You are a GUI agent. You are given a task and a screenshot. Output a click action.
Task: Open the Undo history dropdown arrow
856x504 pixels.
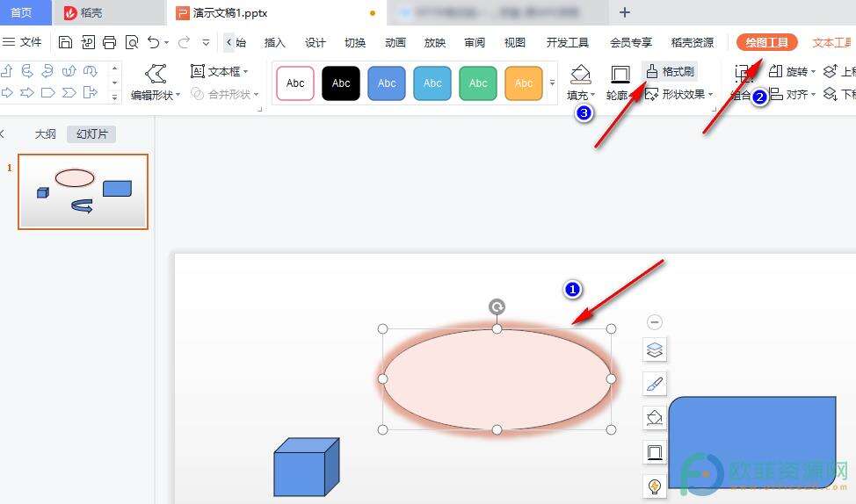[x=166, y=42]
